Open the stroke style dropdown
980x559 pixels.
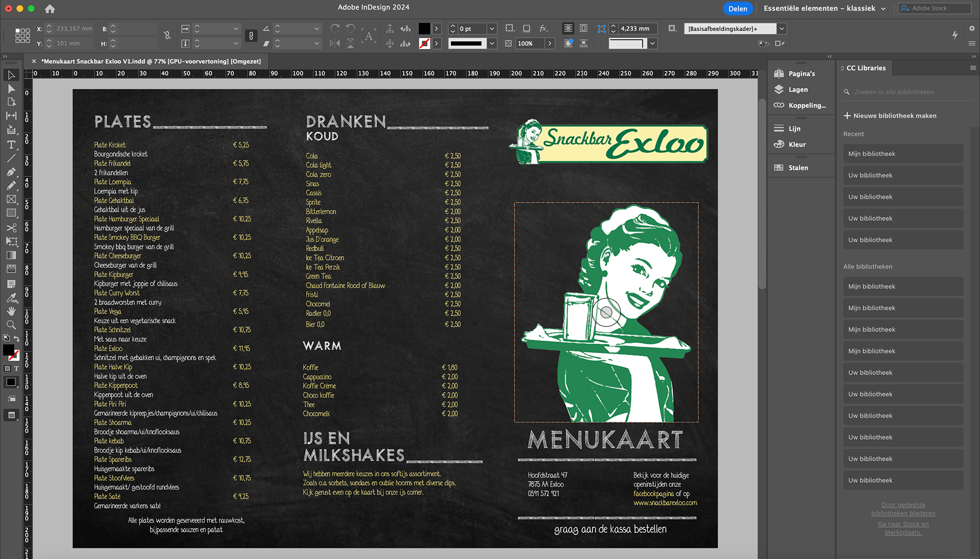pos(492,44)
